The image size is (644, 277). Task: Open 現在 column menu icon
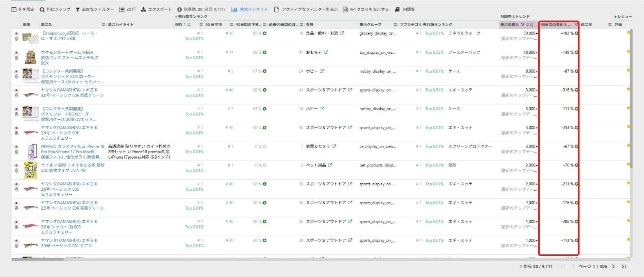tap(201, 25)
